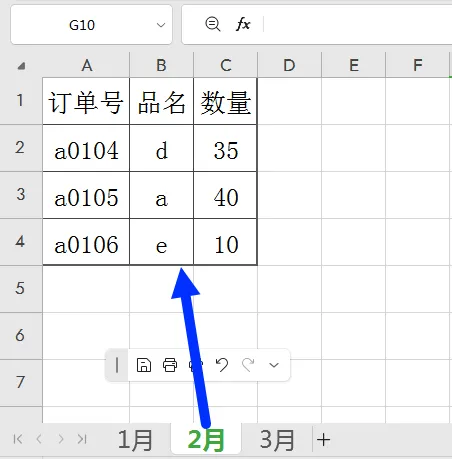Select row 4 header

click(x=21, y=242)
